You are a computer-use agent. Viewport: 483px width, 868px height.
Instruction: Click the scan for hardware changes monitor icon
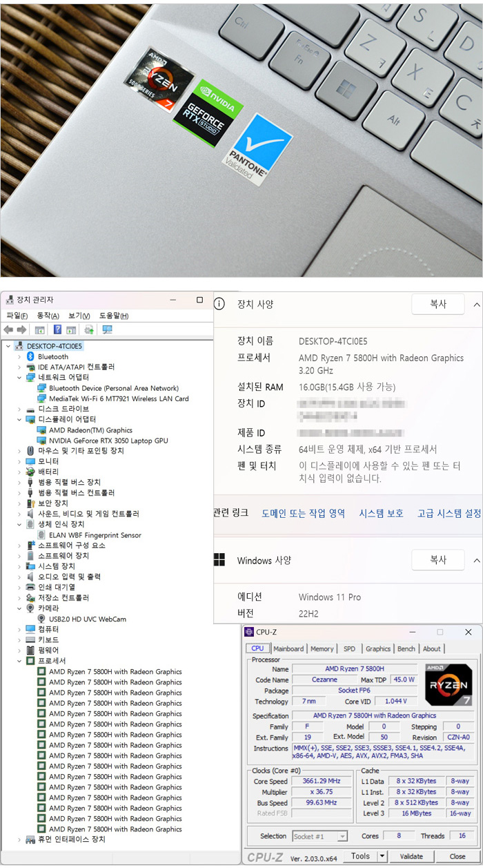[107, 329]
